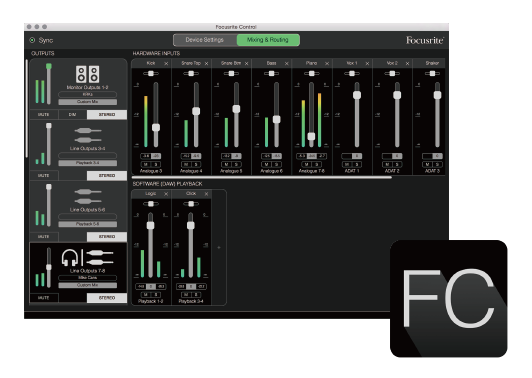This screenshot has height=378, width=532.
Task: Remove the Logic playback channel with its X
Action: tap(166, 194)
